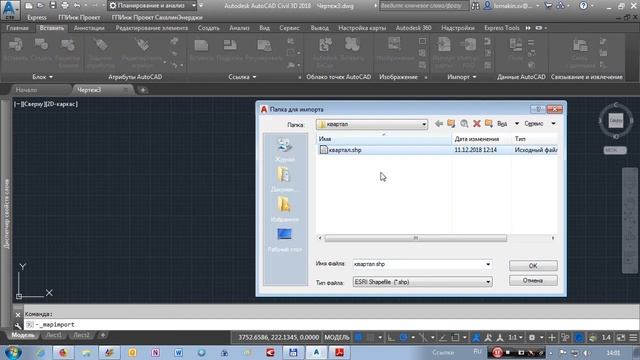
Task: Add a new drawing tab with plus button
Action: tap(143, 90)
